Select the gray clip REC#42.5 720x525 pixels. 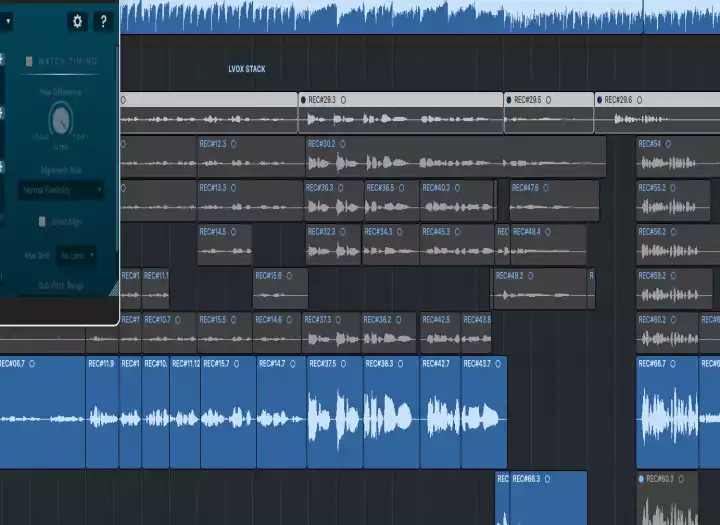[x=440, y=333]
